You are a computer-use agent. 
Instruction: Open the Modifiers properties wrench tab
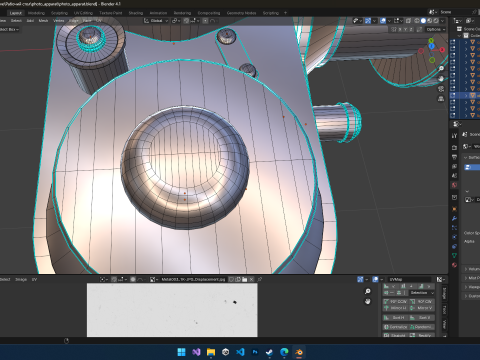point(454,218)
